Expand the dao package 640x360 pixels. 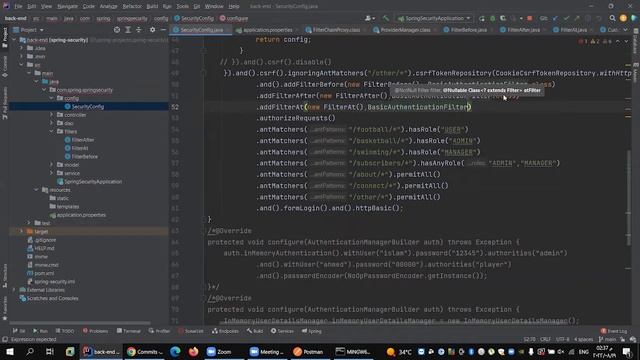[52, 123]
